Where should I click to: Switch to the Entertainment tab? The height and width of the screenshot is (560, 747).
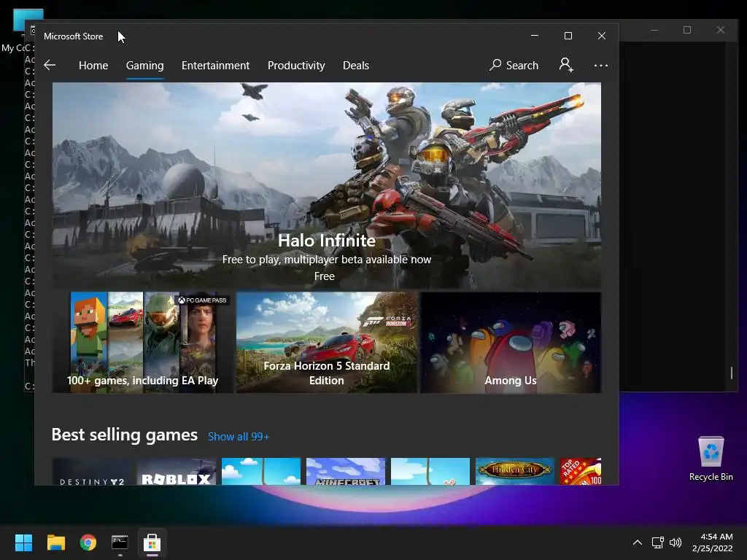coord(215,65)
